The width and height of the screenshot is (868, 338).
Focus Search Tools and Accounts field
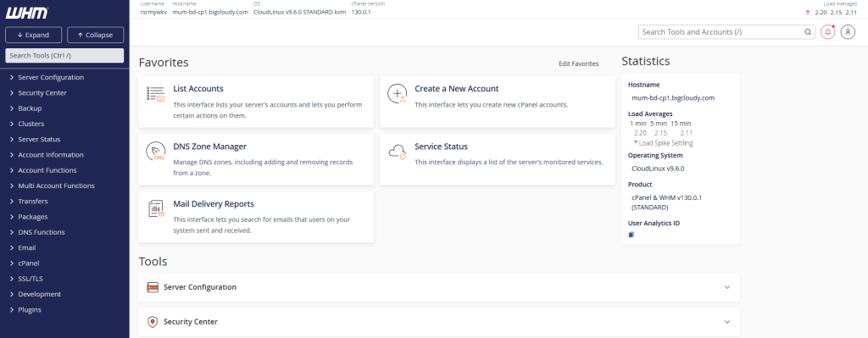click(726, 32)
